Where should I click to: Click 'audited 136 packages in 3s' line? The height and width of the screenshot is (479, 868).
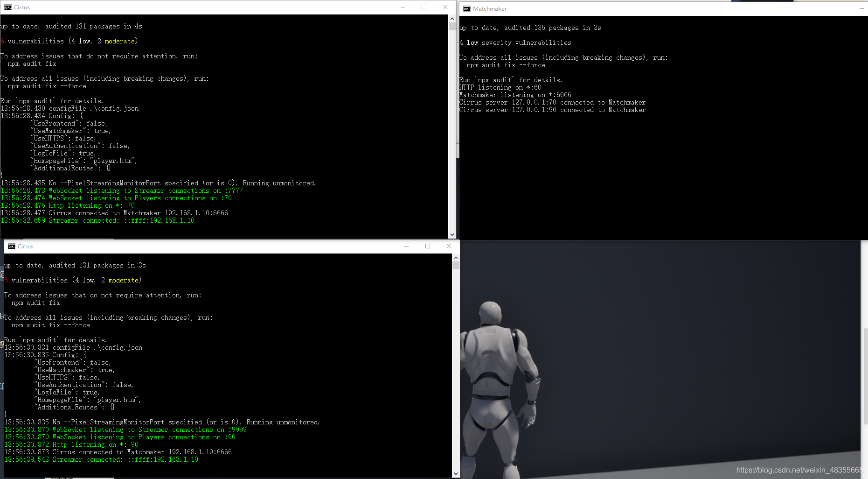point(530,28)
